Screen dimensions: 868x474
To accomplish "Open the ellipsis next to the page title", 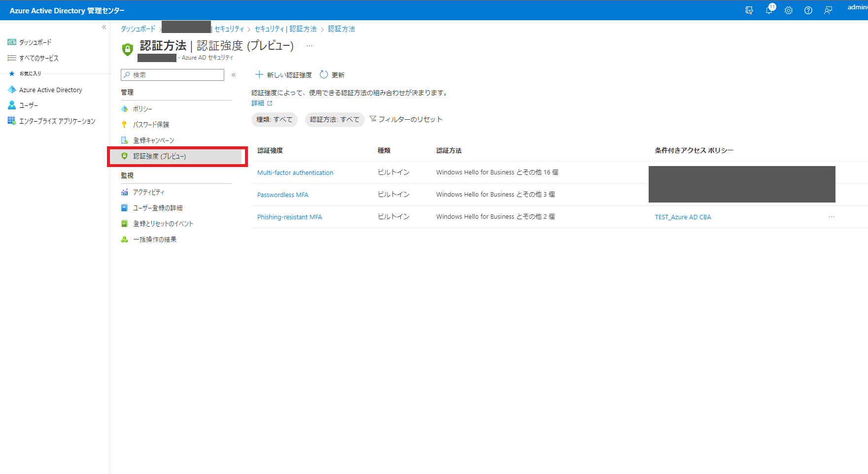I will click(x=310, y=46).
